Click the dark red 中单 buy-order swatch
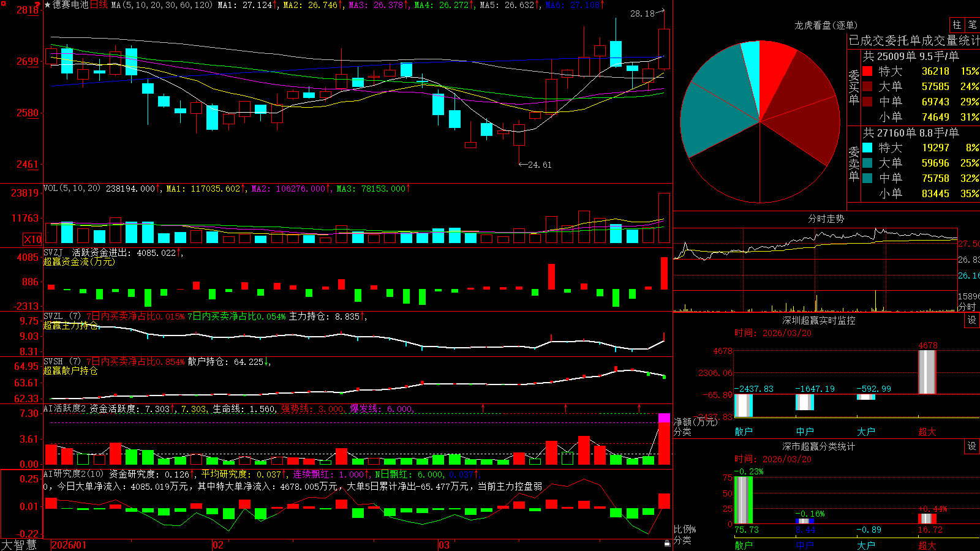Screen dimensions: 980x551 click(x=867, y=102)
